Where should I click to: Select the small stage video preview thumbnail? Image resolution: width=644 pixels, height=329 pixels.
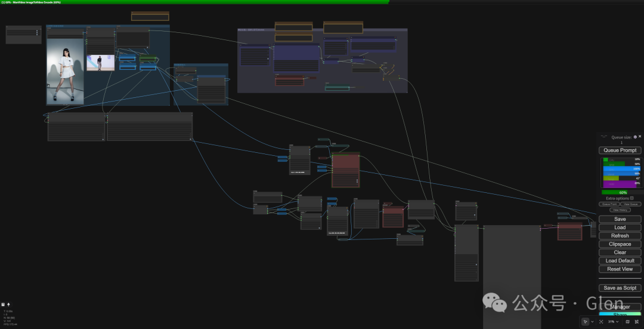(100, 63)
